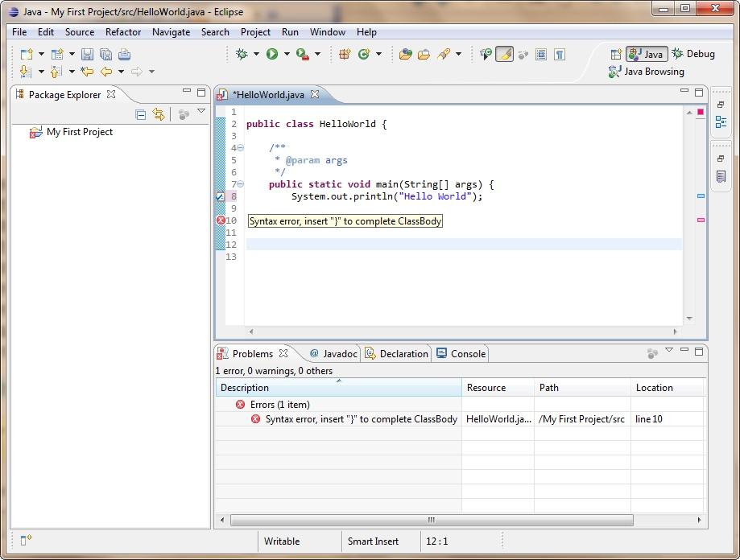Open the Navigate menu

coord(171,32)
